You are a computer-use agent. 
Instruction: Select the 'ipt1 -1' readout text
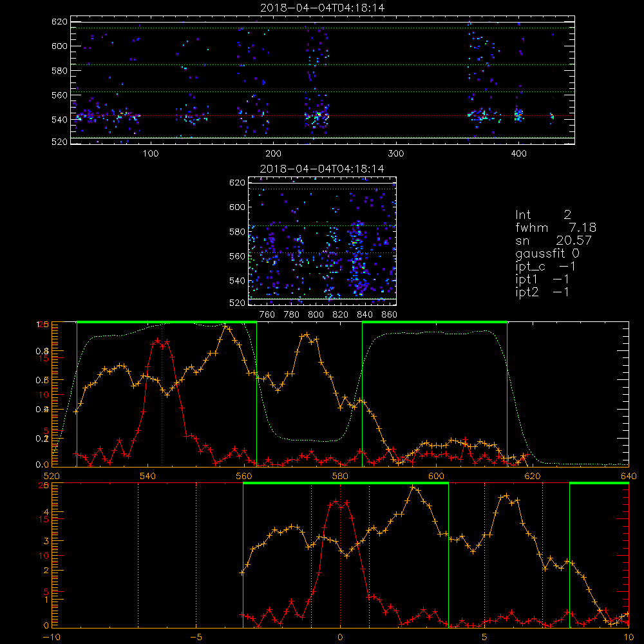point(542,279)
